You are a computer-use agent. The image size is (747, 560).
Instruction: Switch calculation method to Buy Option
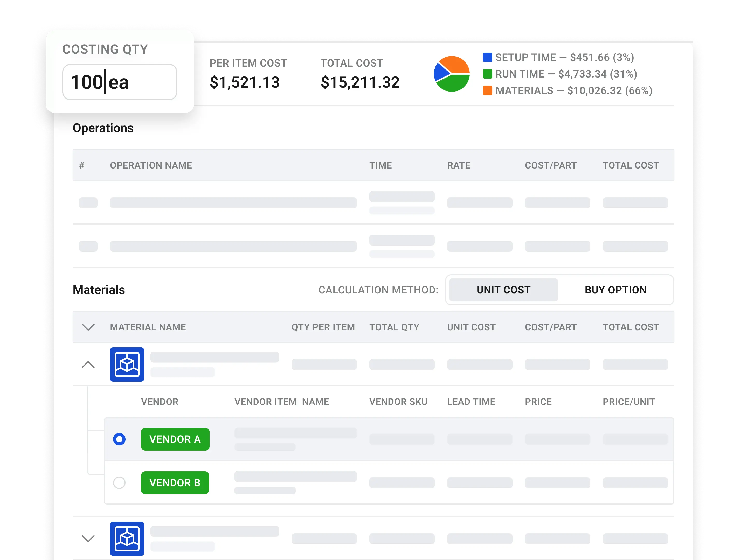(x=615, y=290)
